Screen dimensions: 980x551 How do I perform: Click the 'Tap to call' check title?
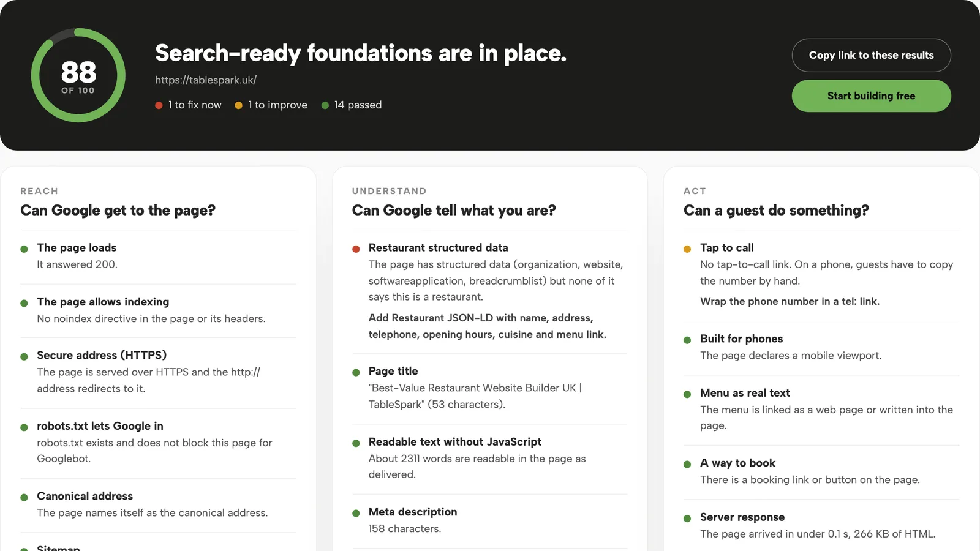pos(726,247)
